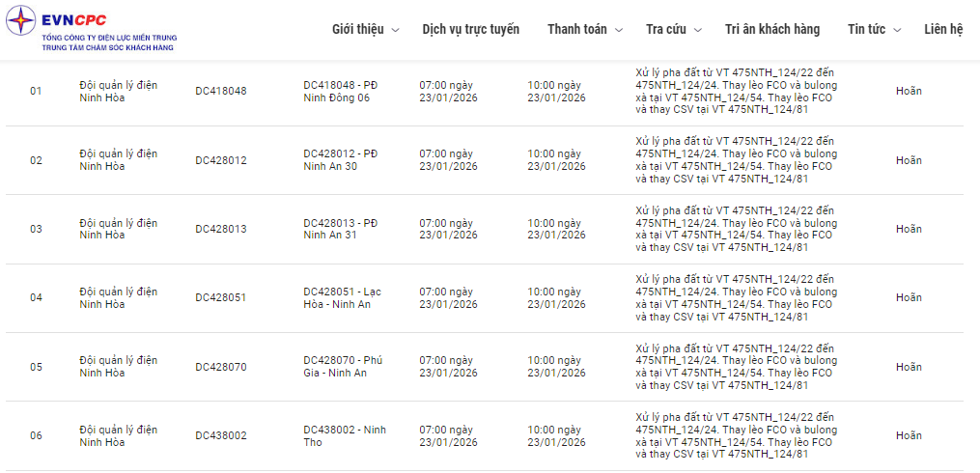Viewport: 980px width, 473px height.
Task: Click DC428070 - Phú Gia - Ninh An
Action: [x=342, y=367]
